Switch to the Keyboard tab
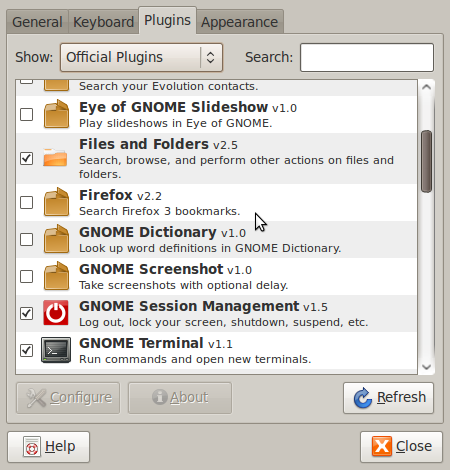This screenshot has width=450, height=470. pyautogui.click(x=104, y=22)
